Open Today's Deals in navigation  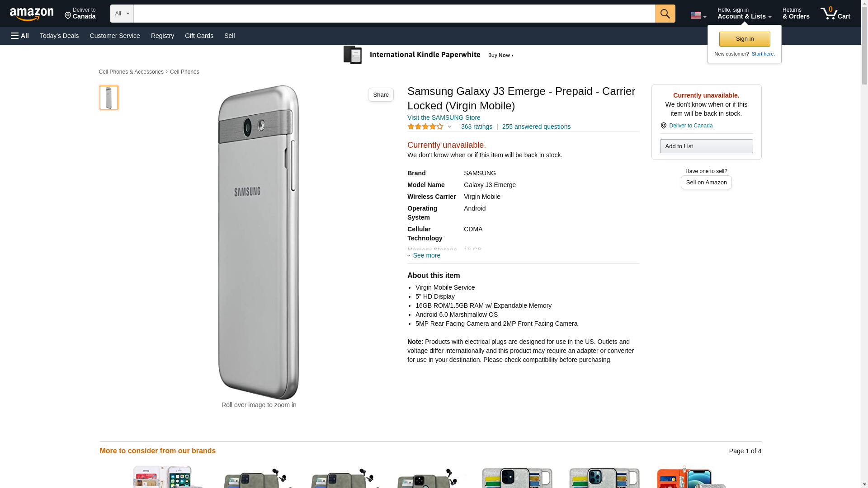coord(59,36)
